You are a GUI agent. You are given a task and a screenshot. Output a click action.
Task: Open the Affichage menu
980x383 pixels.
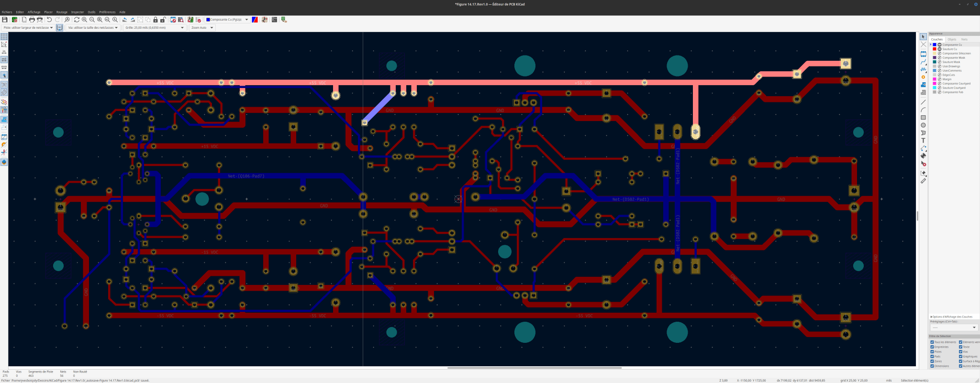(34, 12)
